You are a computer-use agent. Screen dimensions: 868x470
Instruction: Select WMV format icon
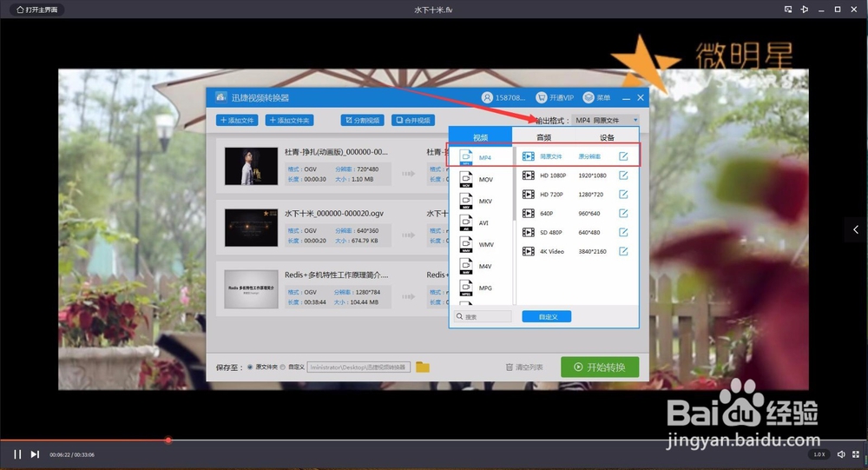[x=466, y=244]
